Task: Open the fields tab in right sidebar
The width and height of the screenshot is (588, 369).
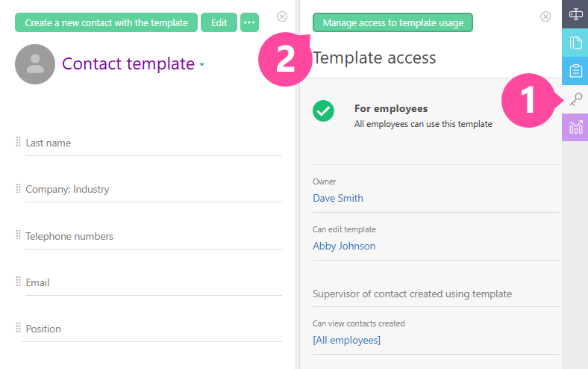Action: [x=575, y=14]
